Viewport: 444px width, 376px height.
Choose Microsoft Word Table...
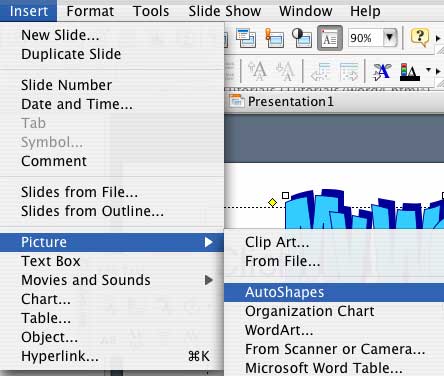coord(334,368)
